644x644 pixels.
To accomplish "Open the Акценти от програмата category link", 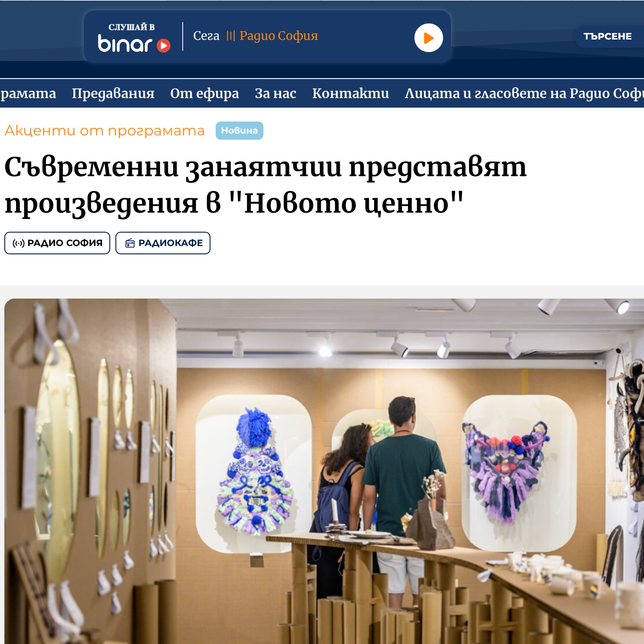I will click(x=105, y=131).
